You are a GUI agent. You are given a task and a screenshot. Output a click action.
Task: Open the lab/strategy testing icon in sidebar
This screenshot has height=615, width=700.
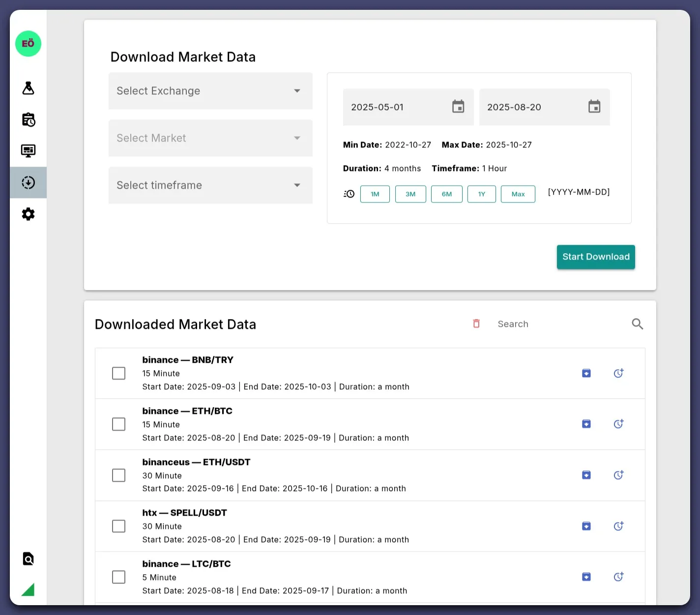pyautogui.click(x=28, y=88)
